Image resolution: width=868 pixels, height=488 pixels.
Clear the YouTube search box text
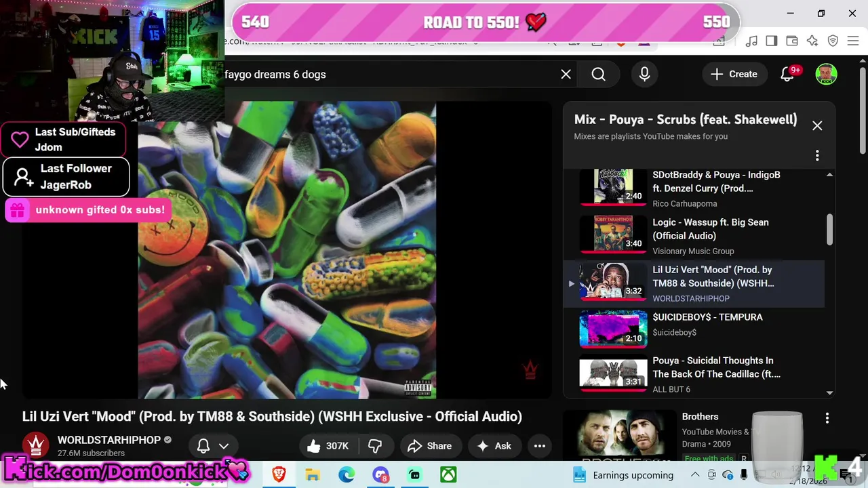tap(566, 75)
